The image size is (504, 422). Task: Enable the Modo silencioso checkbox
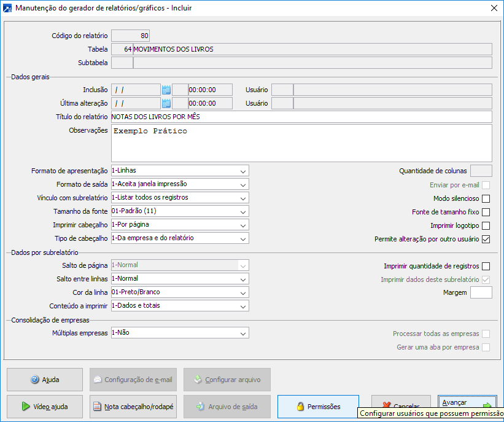pos(486,198)
